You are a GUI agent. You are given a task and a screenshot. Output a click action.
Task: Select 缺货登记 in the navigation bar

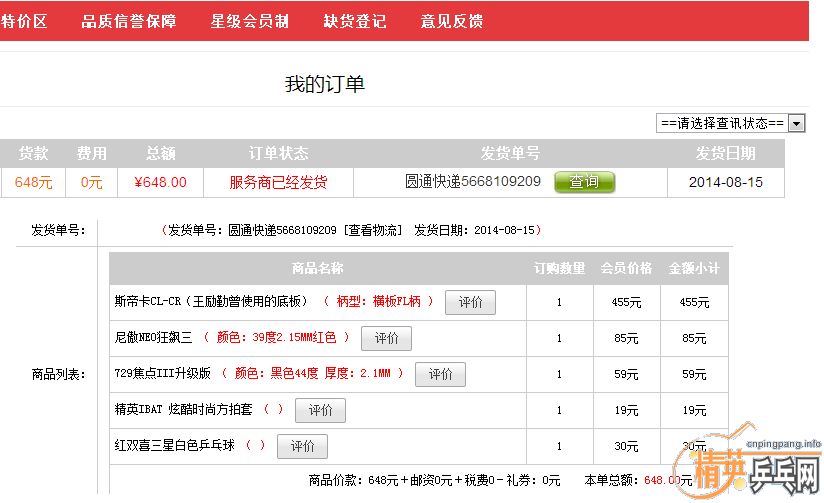(x=355, y=21)
